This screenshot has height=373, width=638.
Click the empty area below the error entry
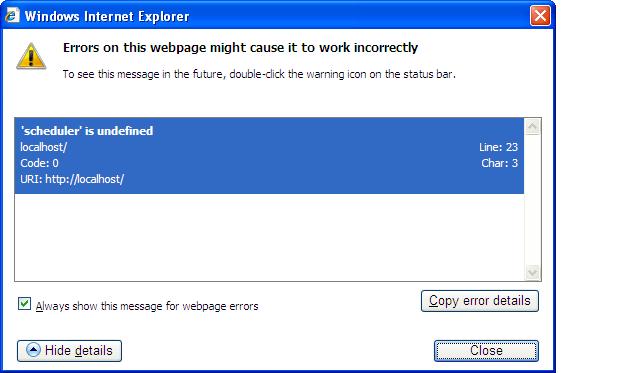click(x=269, y=237)
